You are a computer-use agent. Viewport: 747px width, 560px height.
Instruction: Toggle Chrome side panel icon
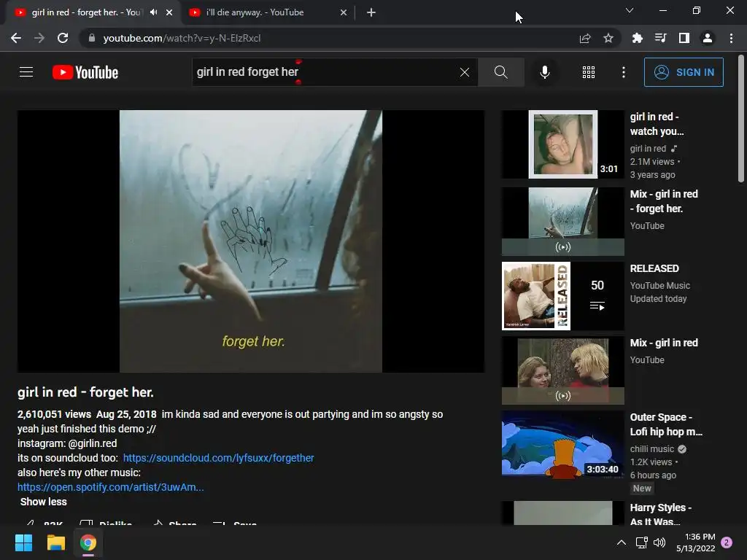(x=684, y=38)
